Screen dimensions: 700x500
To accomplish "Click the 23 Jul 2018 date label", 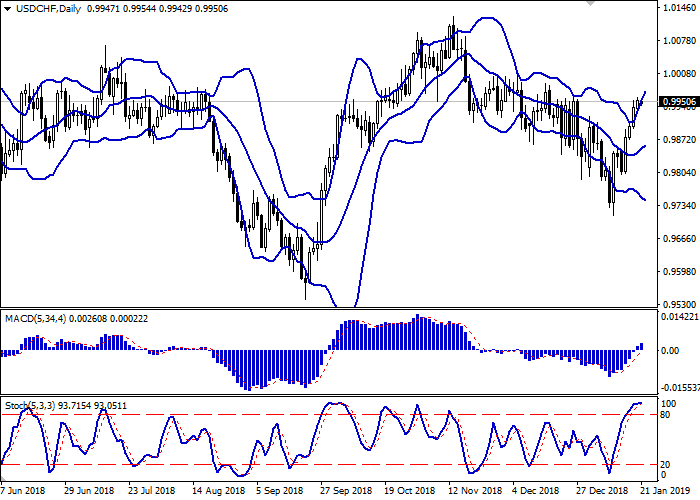I will point(152,491).
